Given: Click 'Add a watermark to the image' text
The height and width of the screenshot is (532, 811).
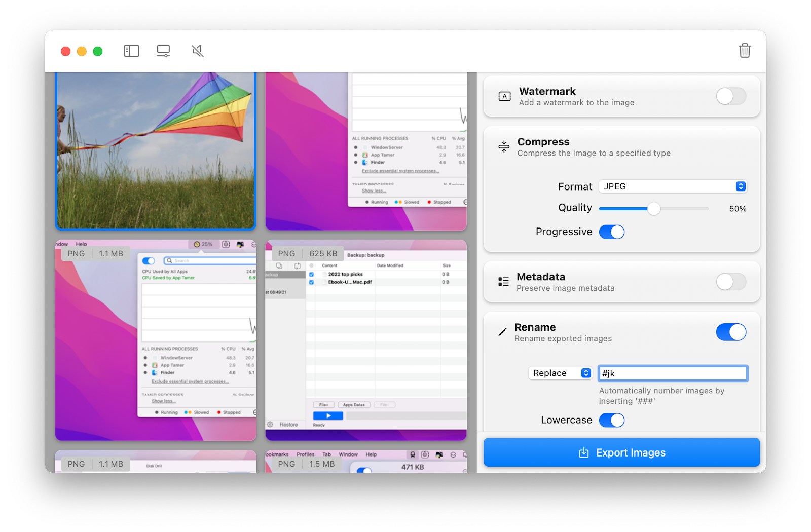Looking at the screenshot, I should coord(577,103).
